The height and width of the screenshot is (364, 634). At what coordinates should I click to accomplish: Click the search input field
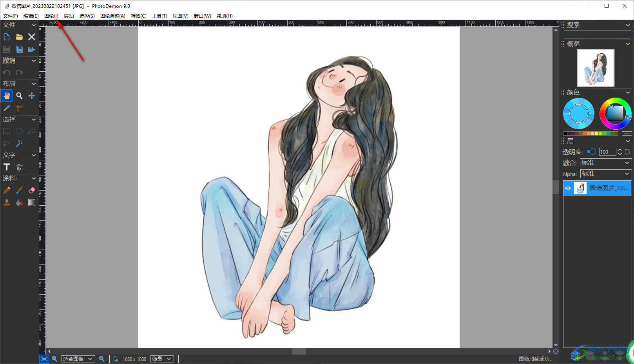pyautogui.click(x=598, y=34)
